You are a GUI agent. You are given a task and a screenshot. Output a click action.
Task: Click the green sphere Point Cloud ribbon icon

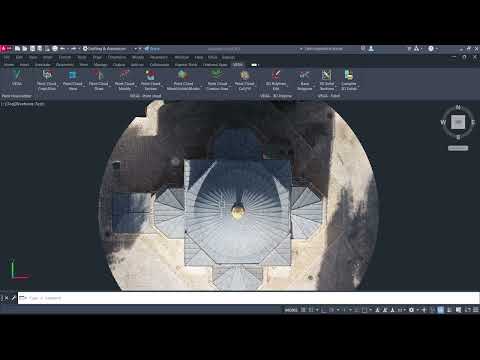click(x=182, y=75)
